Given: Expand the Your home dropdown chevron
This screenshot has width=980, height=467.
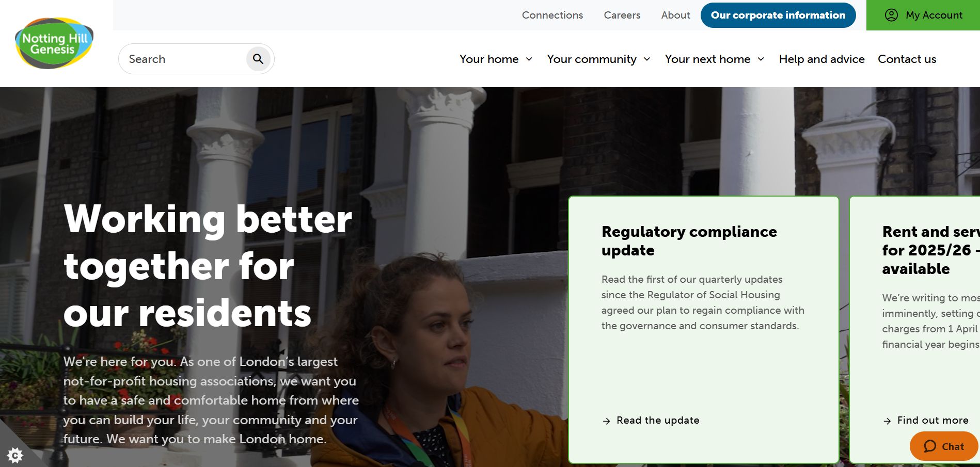Looking at the screenshot, I should pyautogui.click(x=529, y=59).
